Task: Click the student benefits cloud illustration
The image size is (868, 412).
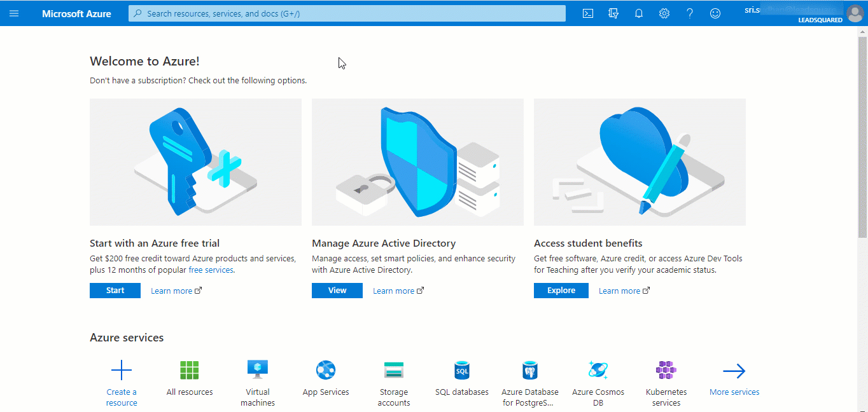Action: (640, 162)
